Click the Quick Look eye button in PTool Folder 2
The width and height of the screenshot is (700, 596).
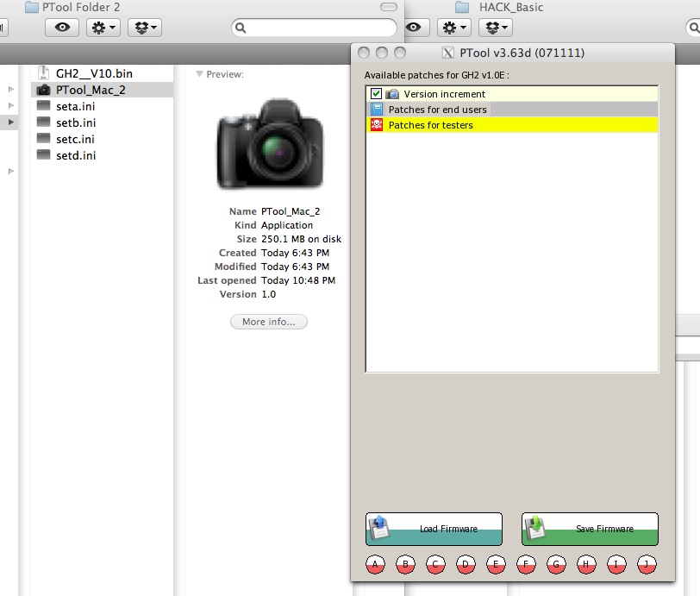[x=62, y=28]
